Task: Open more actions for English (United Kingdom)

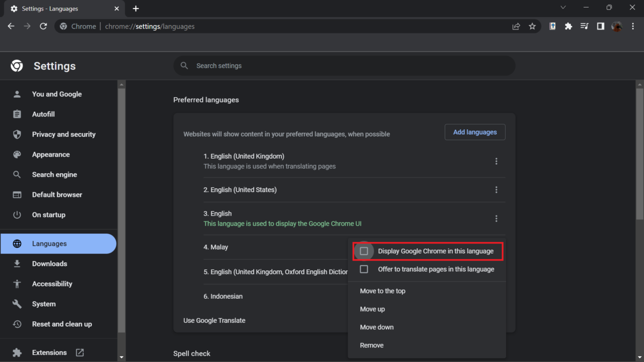Action: pyautogui.click(x=496, y=161)
